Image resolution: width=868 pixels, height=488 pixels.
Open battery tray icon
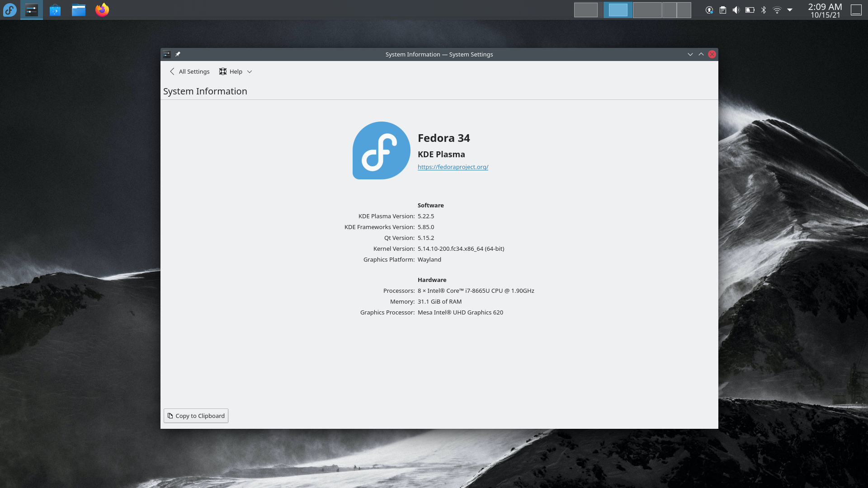[750, 10]
